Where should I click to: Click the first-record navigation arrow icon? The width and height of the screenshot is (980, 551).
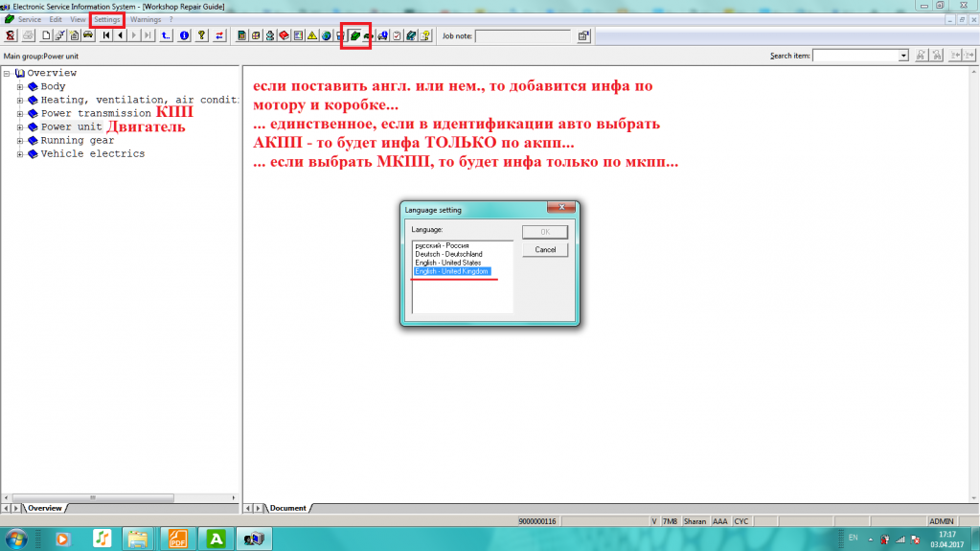click(106, 36)
